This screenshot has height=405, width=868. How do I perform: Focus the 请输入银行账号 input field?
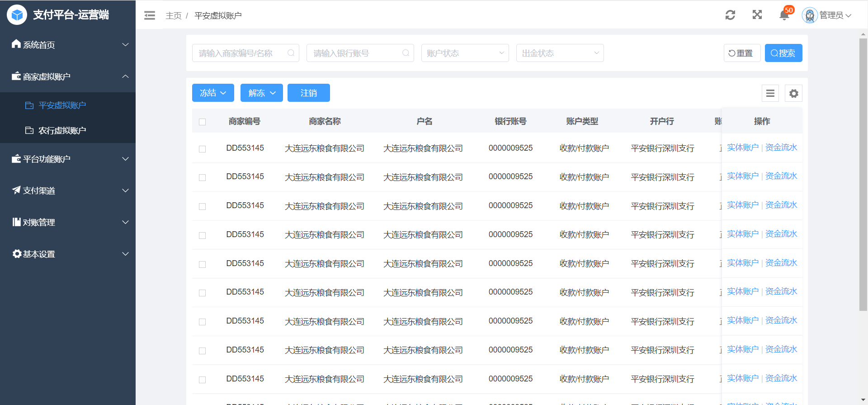click(x=360, y=53)
